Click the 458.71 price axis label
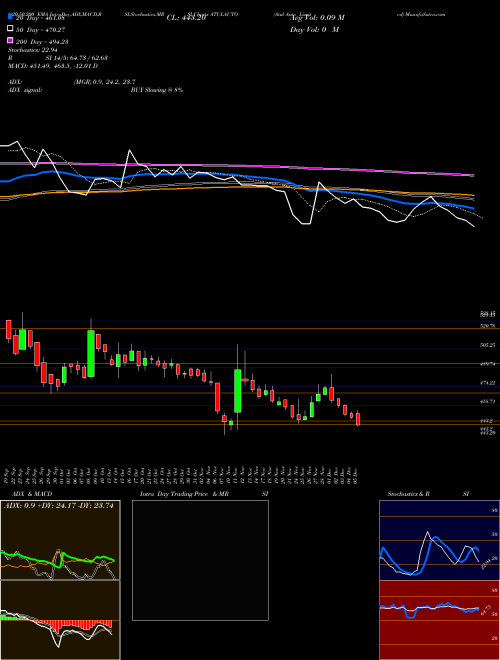 coord(489,402)
